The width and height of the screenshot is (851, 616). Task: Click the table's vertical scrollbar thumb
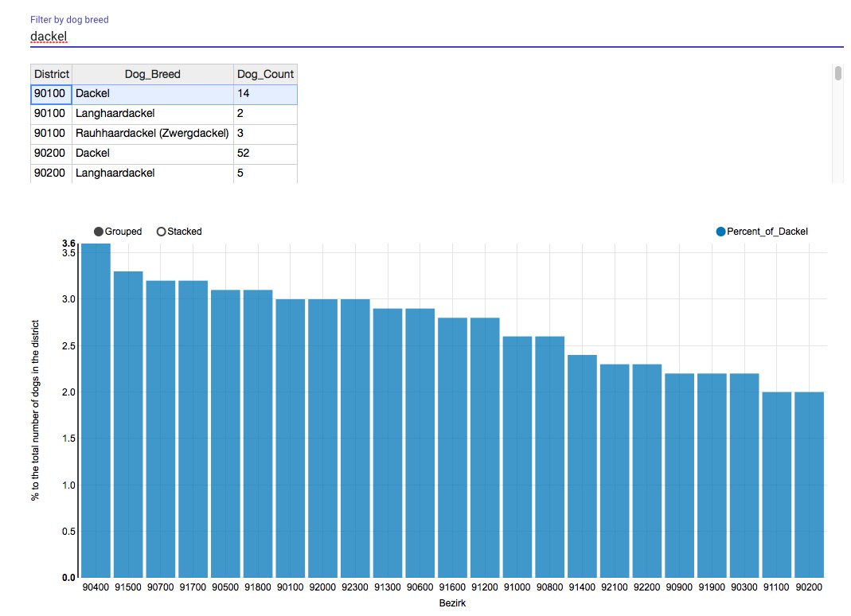838,72
